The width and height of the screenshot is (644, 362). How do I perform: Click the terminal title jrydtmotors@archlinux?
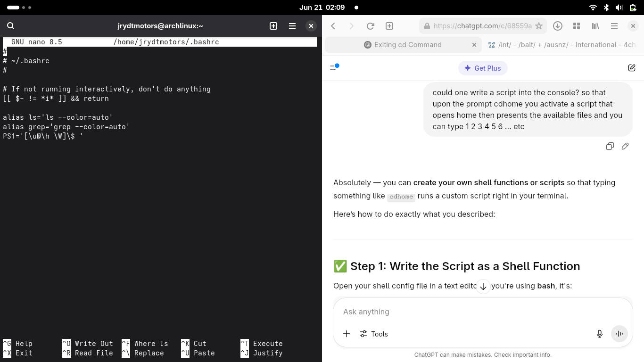click(x=160, y=26)
